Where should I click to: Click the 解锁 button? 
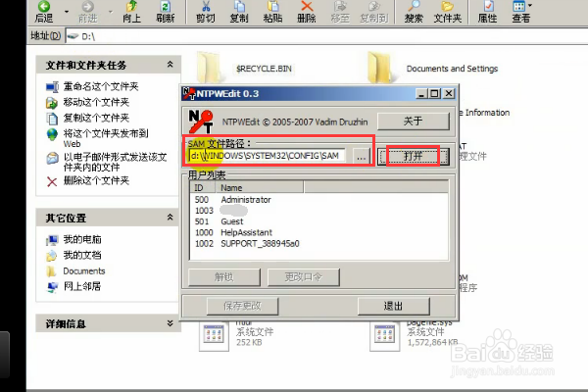(224, 277)
